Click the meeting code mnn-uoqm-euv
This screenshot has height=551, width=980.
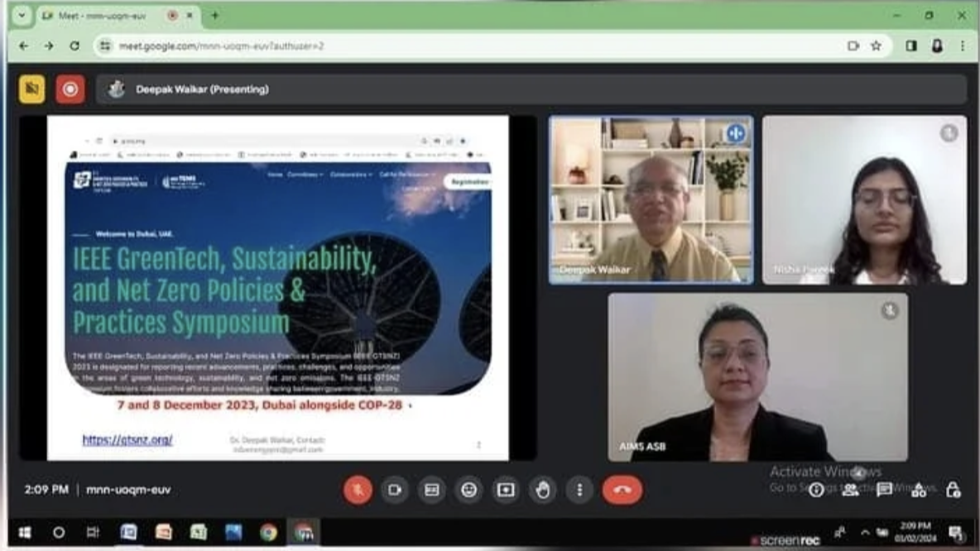(128, 490)
